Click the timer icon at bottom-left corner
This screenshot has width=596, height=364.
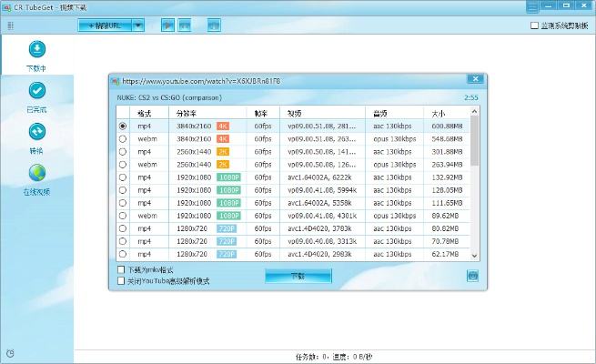click(x=10, y=353)
